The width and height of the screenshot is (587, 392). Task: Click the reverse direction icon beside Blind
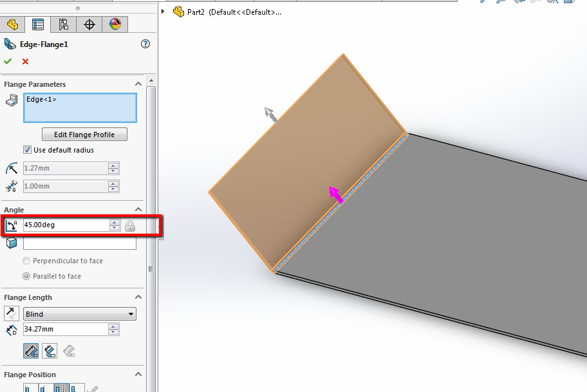[x=12, y=313]
